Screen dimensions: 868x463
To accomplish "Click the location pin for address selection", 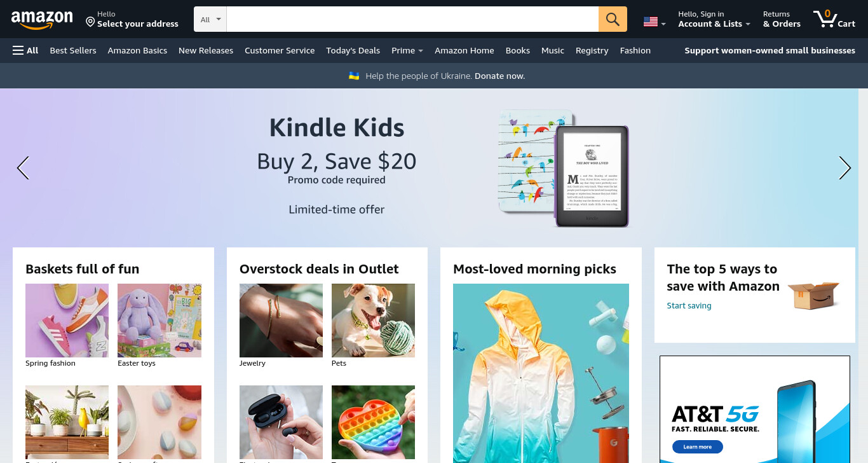I will coord(90,22).
